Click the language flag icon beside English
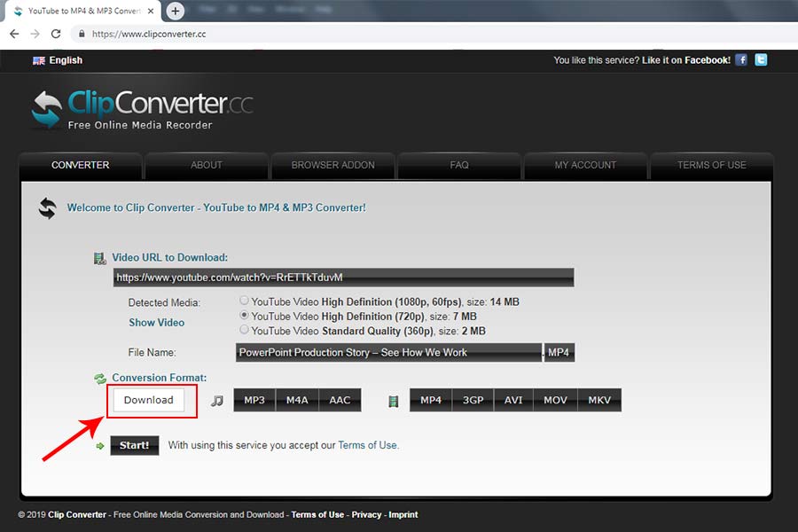The height and width of the screenshot is (532, 798). [x=39, y=60]
